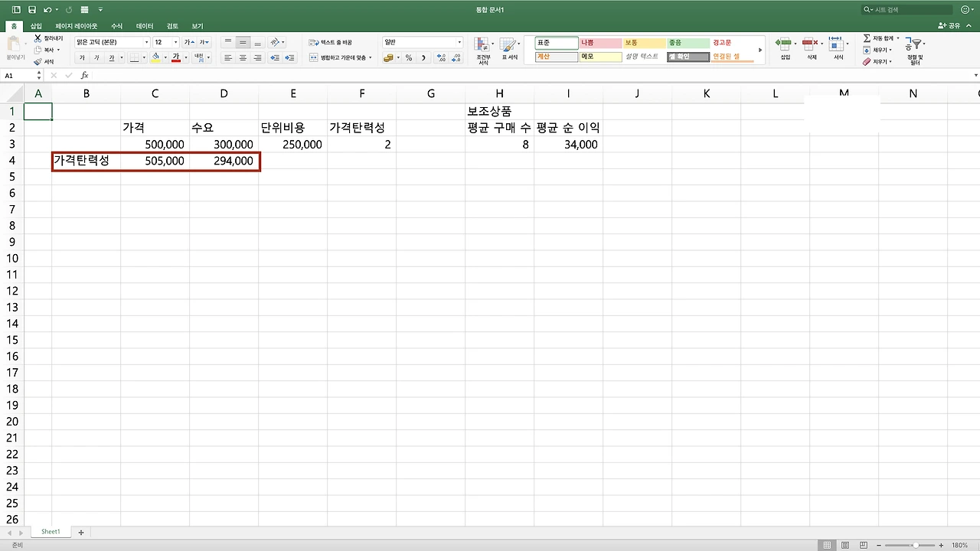
Task: Apply the 좋음 cell style
Action: click(x=688, y=43)
